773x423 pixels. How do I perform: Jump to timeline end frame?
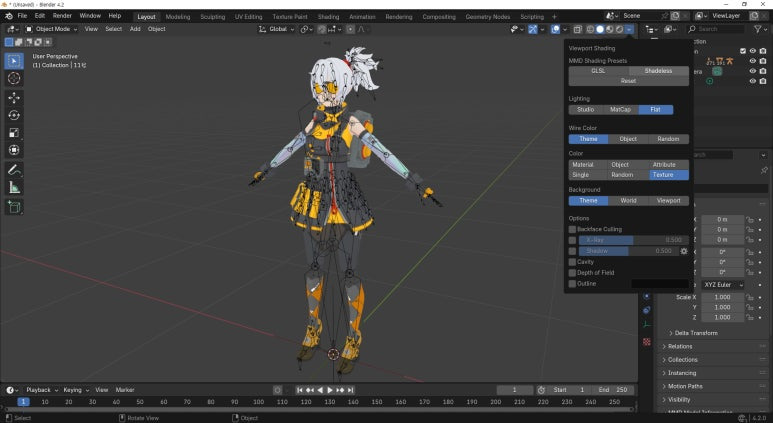pos(351,390)
